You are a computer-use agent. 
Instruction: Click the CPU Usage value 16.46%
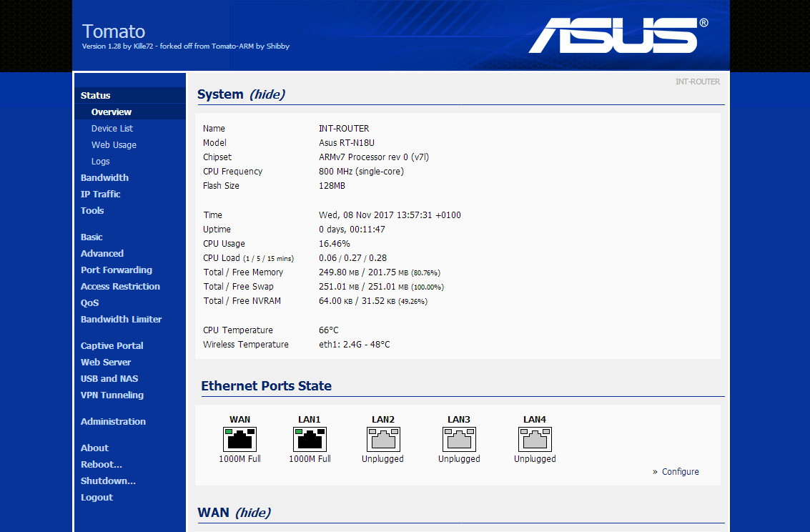335,244
